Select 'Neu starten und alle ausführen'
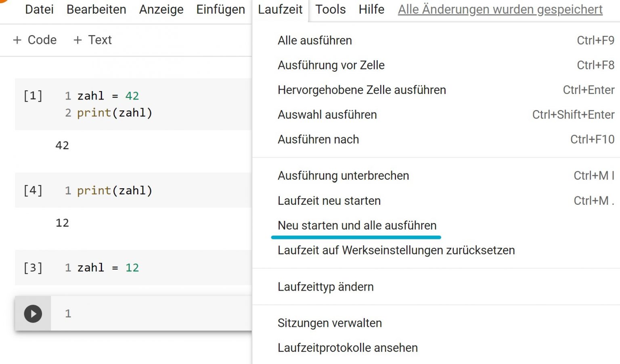Viewport: 620px width, 364px height. click(356, 225)
